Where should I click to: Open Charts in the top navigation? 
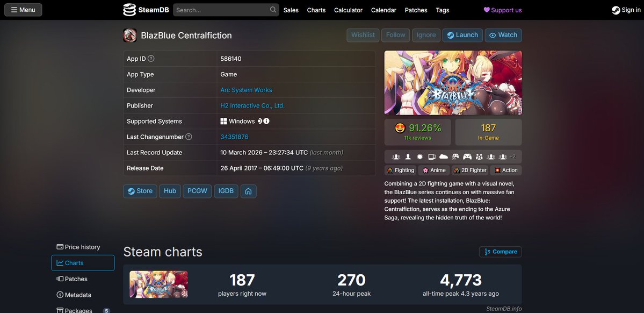tap(316, 10)
